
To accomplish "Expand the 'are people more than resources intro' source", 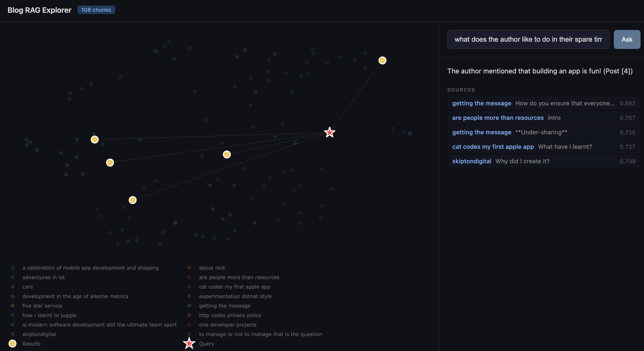I will pyautogui.click(x=498, y=118).
